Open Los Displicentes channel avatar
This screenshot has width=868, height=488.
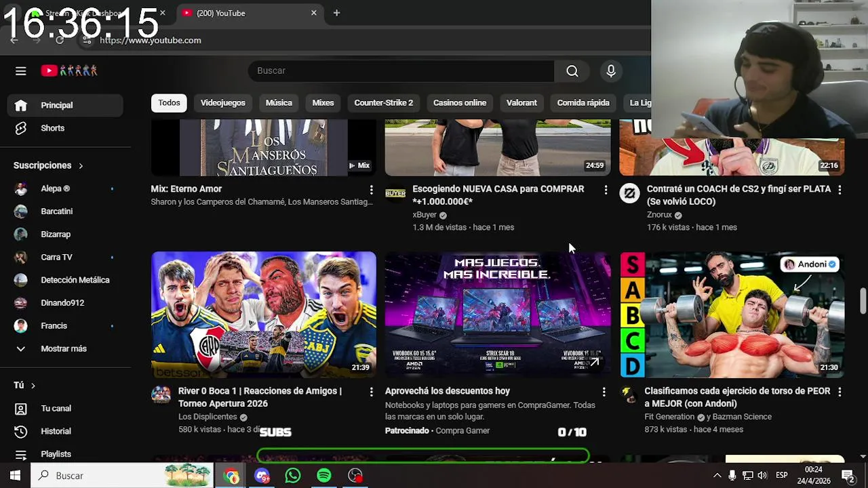[161, 395]
